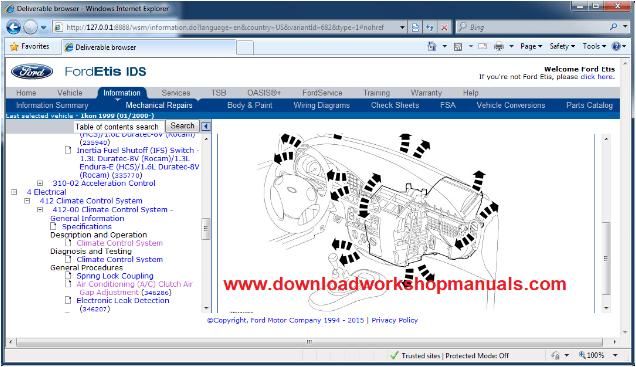Click the Table of contents search field
636x367 pixels.
coord(119,127)
